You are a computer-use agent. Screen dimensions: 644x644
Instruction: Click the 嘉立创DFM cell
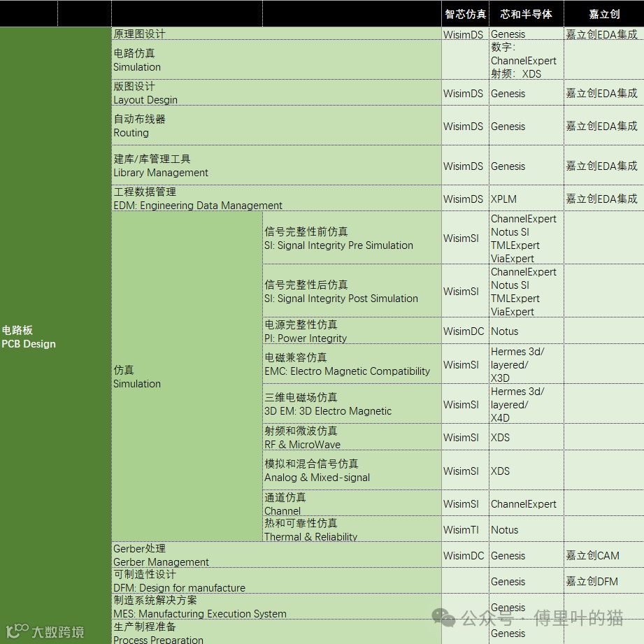tap(603, 581)
